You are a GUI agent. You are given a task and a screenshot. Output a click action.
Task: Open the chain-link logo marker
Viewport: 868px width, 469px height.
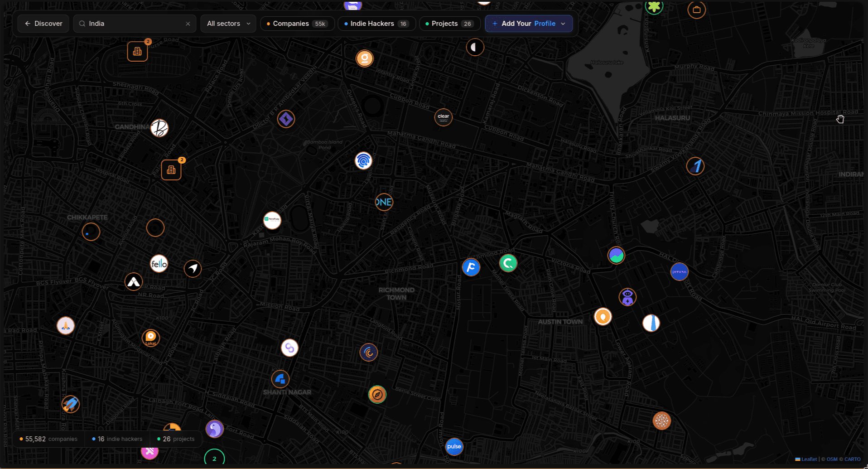click(x=289, y=348)
